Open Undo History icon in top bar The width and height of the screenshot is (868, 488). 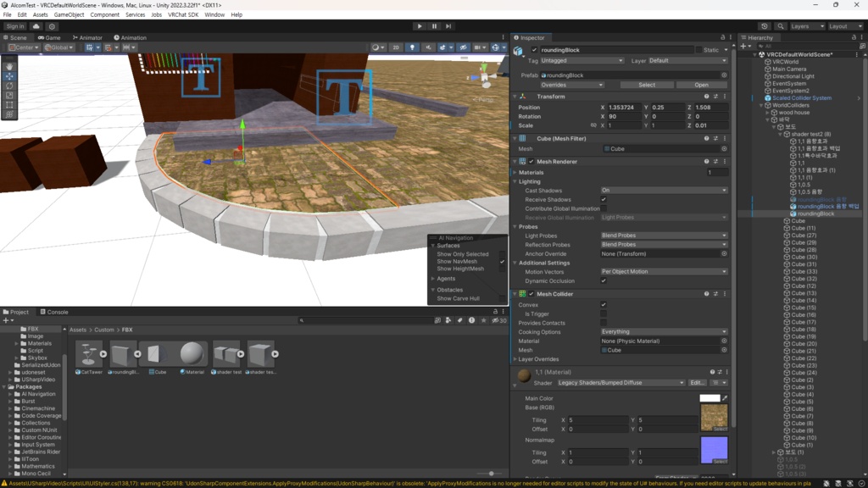point(765,26)
